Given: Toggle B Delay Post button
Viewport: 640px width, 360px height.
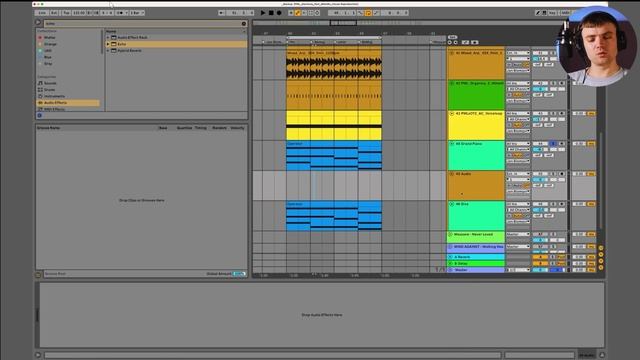Looking at the screenshot, I should [x=561, y=263].
